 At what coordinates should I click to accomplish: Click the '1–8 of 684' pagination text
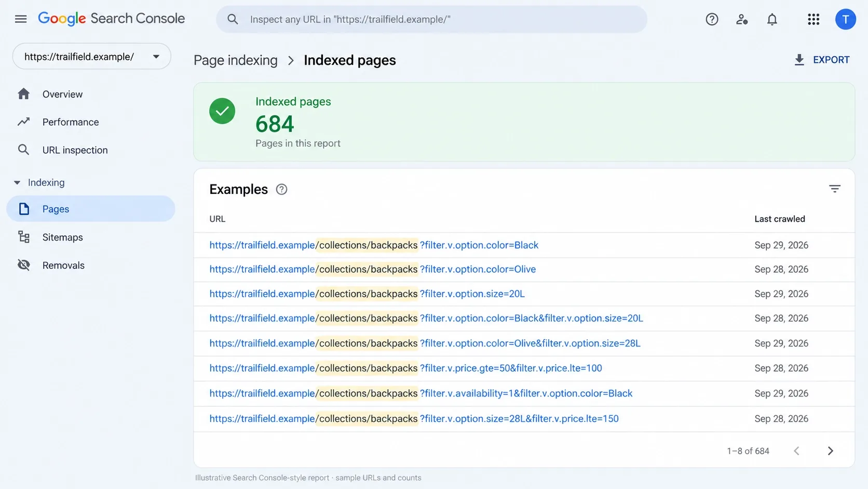click(x=748, y=451)
